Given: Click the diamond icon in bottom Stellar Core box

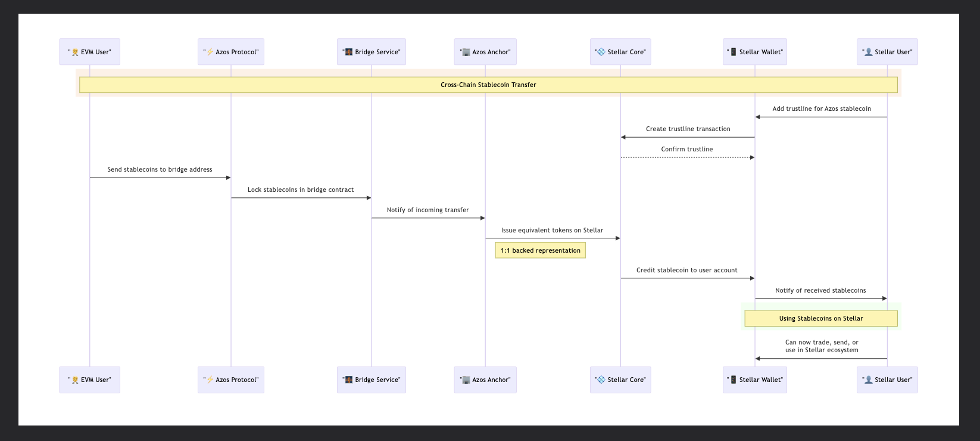Looking at the screenshot, I should pos(601,380).
